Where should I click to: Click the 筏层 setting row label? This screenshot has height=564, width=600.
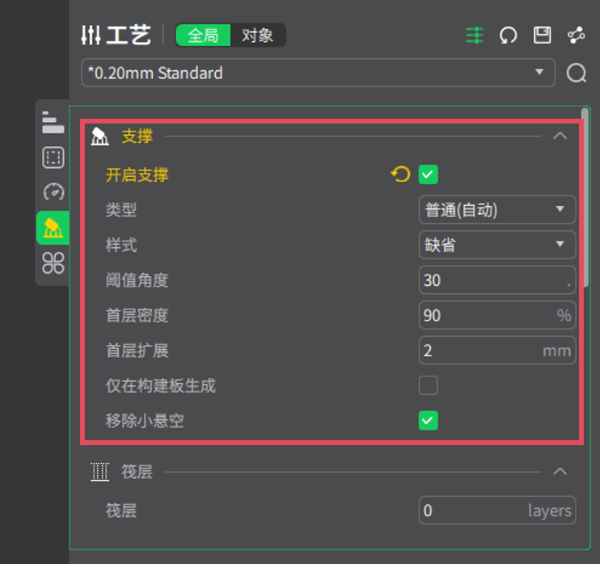(121, 511)
